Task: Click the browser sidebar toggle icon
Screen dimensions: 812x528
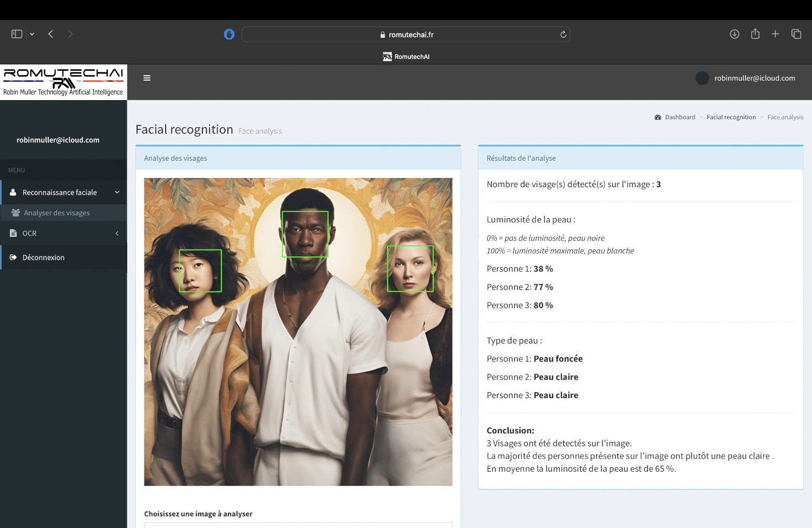Action: [17, 34]
